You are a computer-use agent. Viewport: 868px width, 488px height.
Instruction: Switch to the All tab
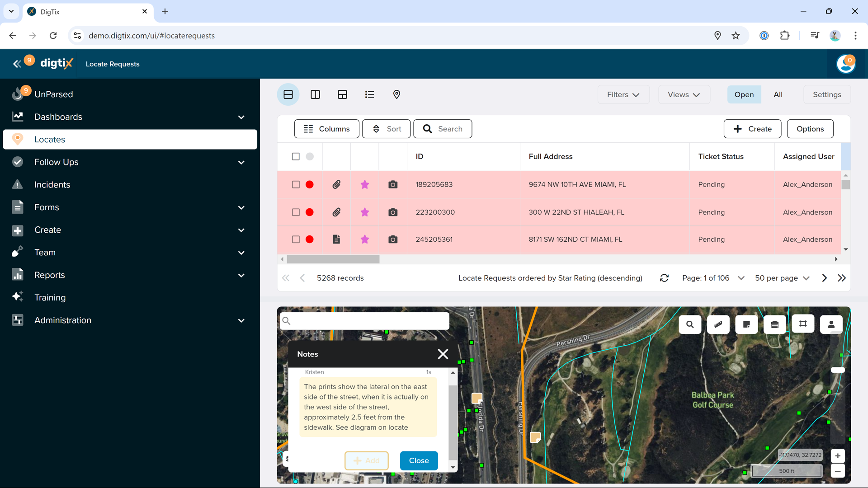778,94
